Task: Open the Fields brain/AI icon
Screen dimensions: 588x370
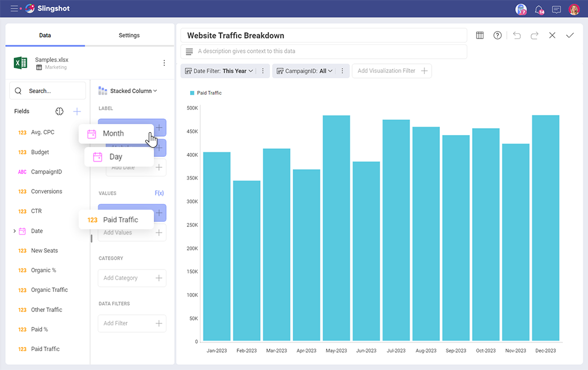Action: 59,111
